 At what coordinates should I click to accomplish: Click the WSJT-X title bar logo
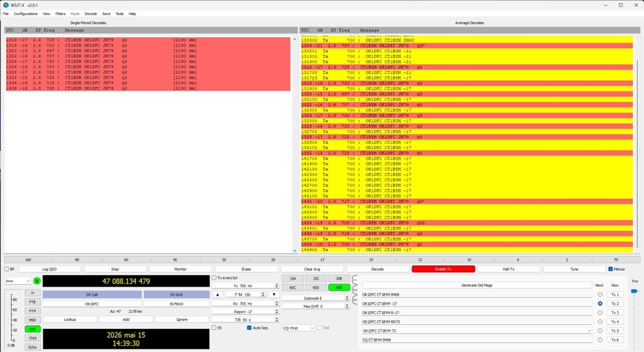pos(6,5)
